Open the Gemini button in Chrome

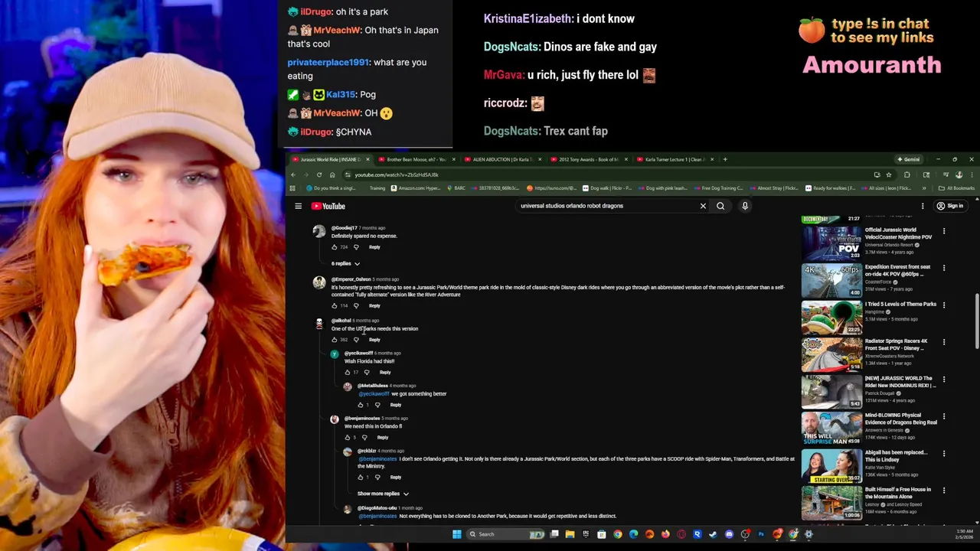coord(909,159)
